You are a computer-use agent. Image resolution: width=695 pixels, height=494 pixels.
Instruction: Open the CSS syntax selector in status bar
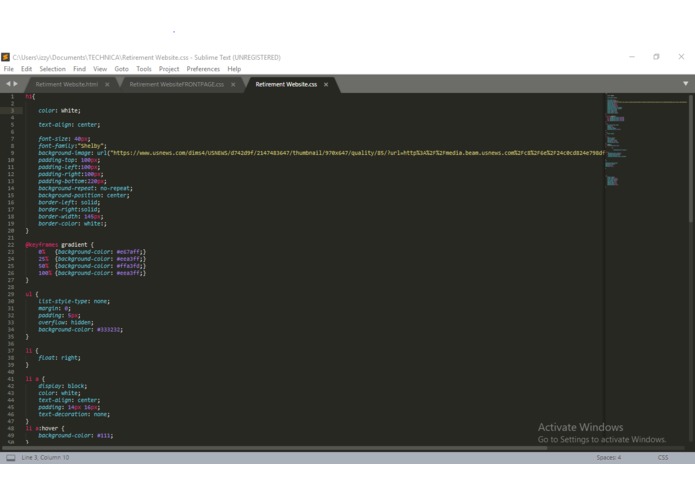tap(663, 458)
